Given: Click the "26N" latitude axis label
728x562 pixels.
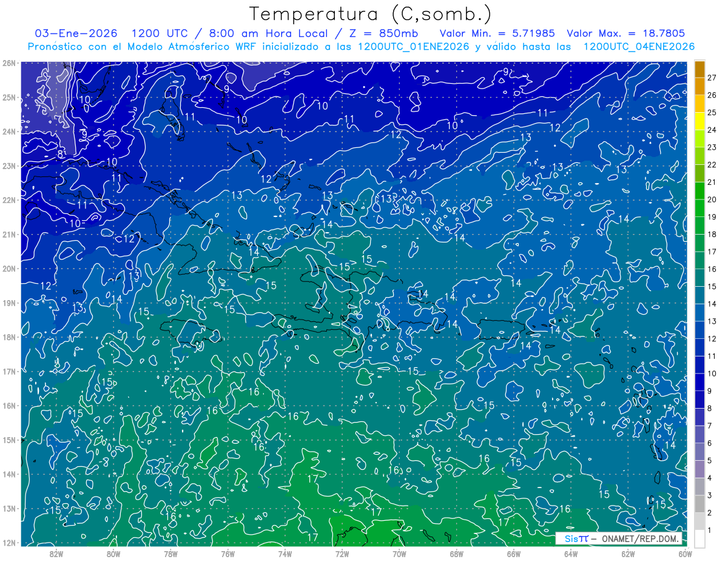Looking at the screenshot, I should tap(8, 63).
